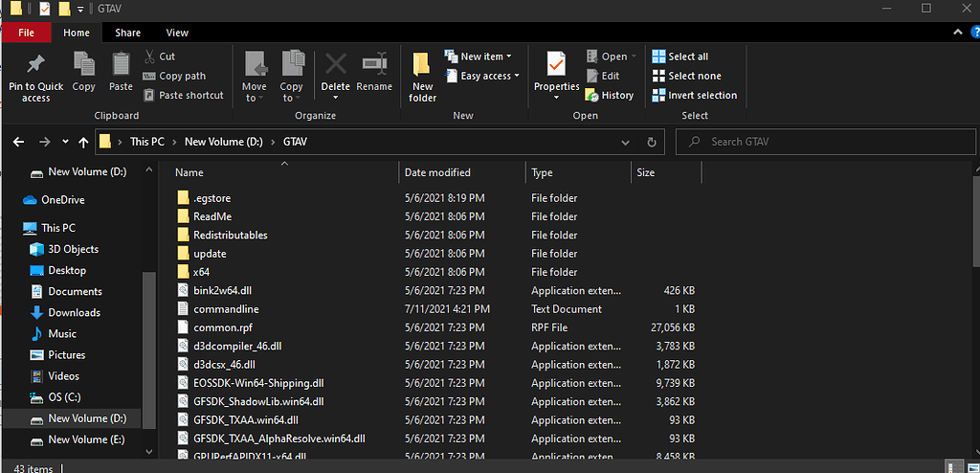Click Invert selection
The width and height of the screenshot is (980, 473).
695,95
